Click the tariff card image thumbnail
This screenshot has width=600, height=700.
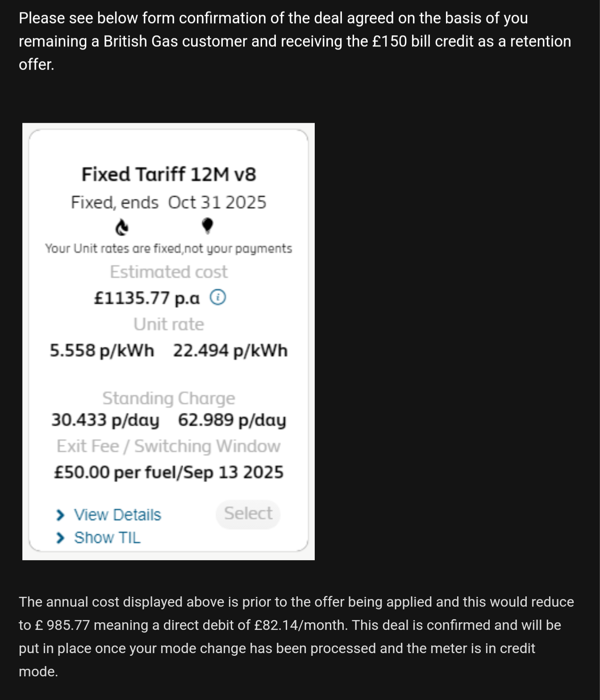[169, 341]
